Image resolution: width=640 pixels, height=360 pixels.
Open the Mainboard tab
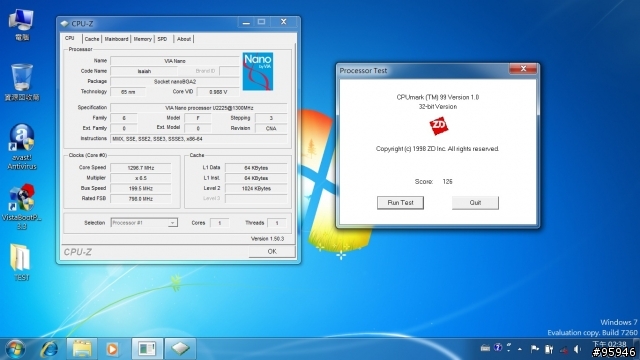tap(116, 39)
